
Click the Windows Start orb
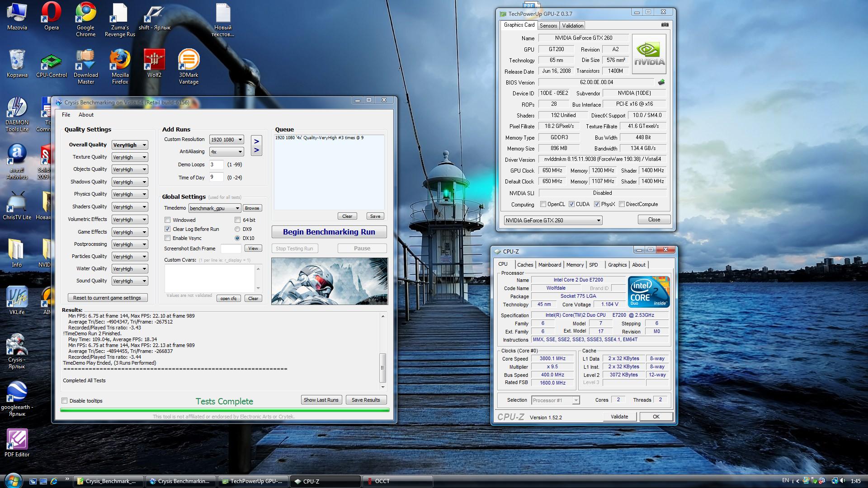[x=12, y=480]
